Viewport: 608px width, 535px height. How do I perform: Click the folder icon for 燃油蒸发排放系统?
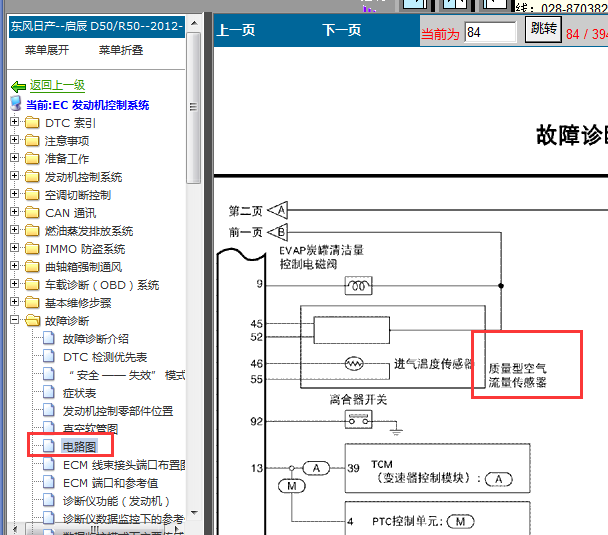point(32,230)
